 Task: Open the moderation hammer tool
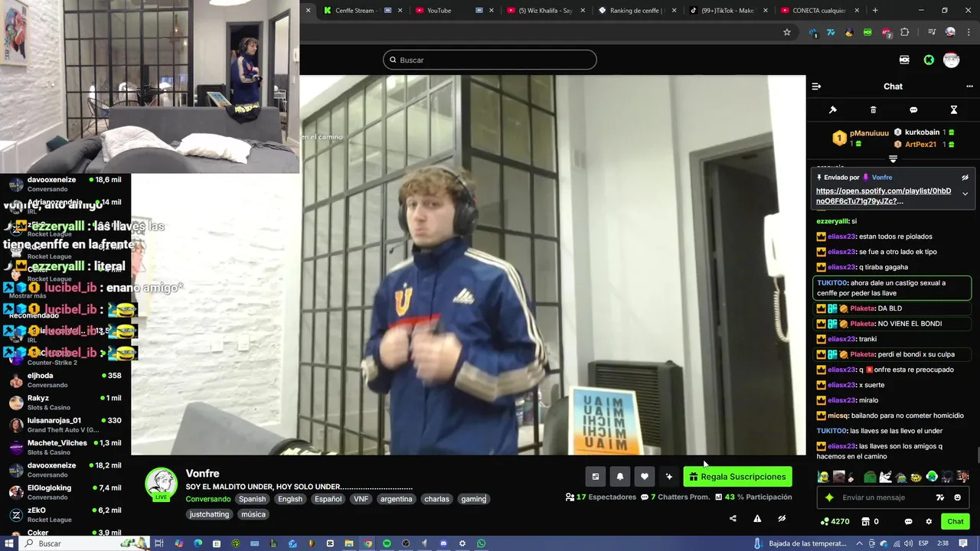[833, 110]
